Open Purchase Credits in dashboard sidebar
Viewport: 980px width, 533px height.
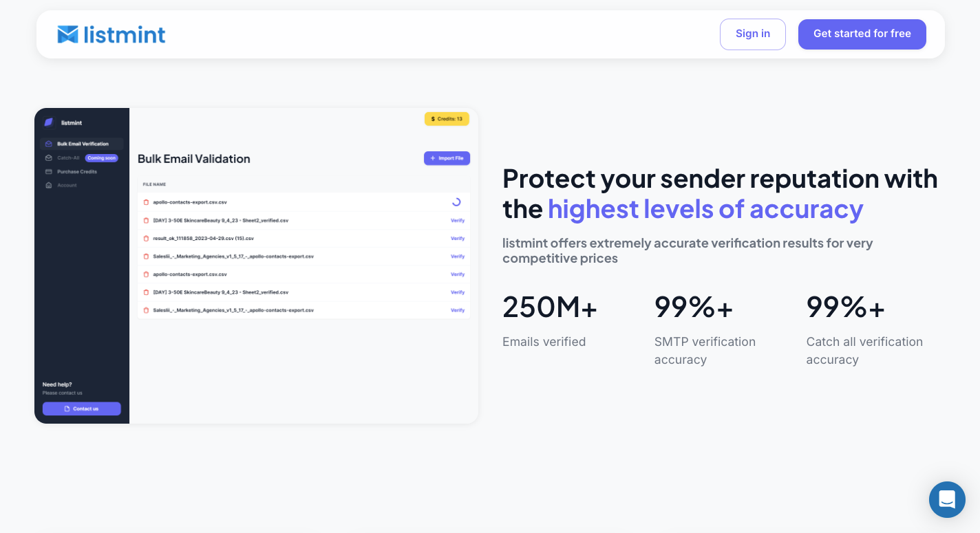point(71,171)
